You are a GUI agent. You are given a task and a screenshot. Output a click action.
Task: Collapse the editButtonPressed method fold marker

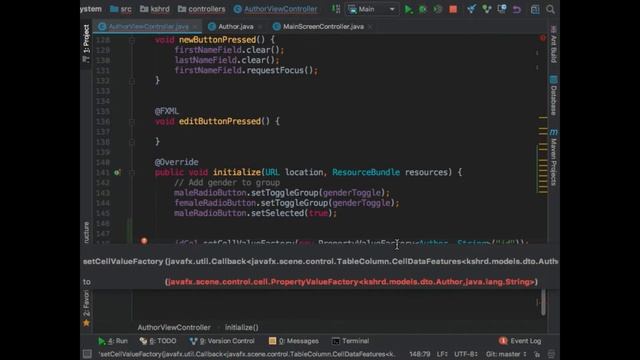coord(132,122)
